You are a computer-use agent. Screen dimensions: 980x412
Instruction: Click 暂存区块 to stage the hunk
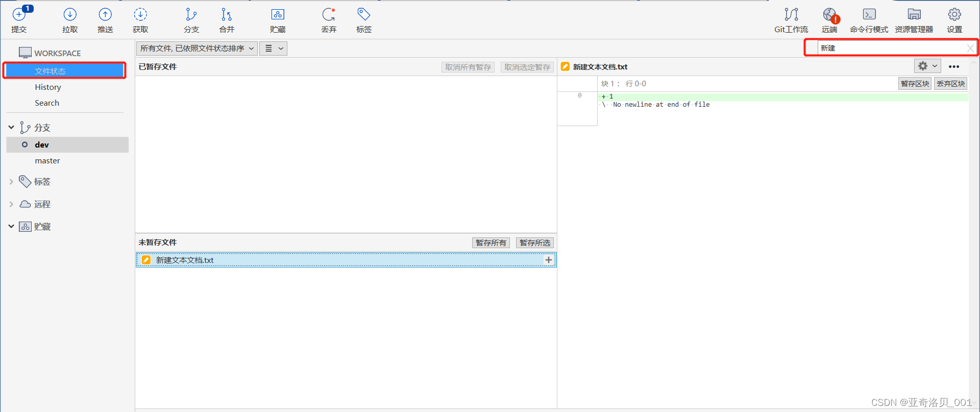coord(915,84)
